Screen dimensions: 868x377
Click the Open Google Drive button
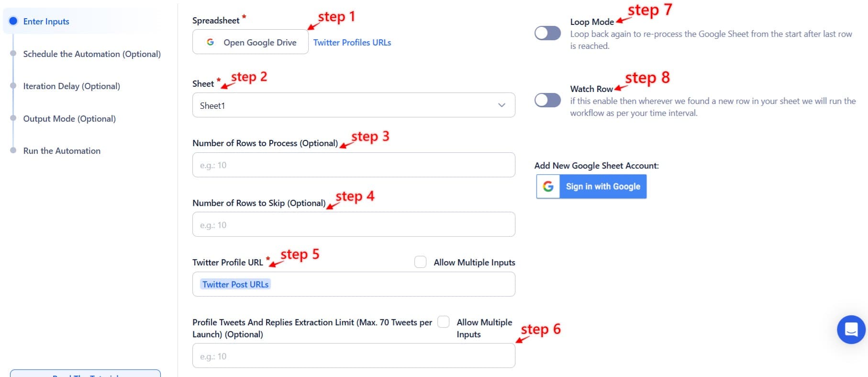click(x=250, y=42)
